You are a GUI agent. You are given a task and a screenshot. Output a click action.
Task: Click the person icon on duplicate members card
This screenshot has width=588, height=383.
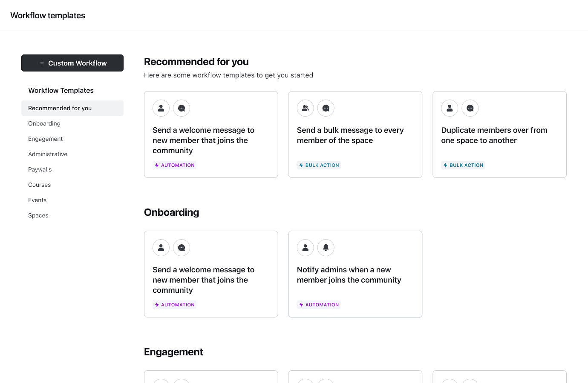(450, 108)
